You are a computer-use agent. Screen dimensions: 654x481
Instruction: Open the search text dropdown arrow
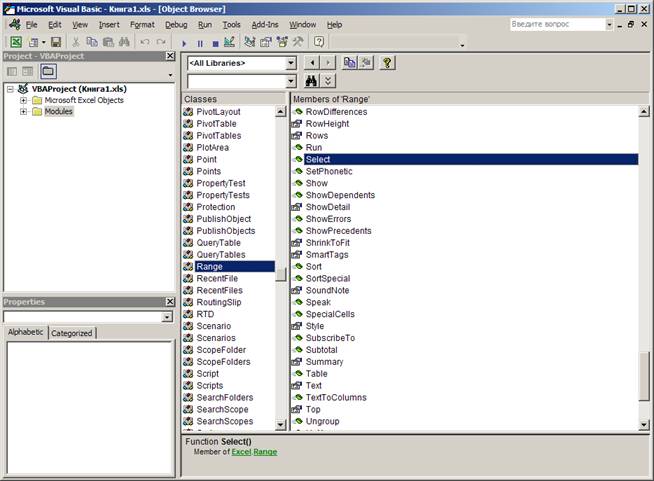click(291, 81)
